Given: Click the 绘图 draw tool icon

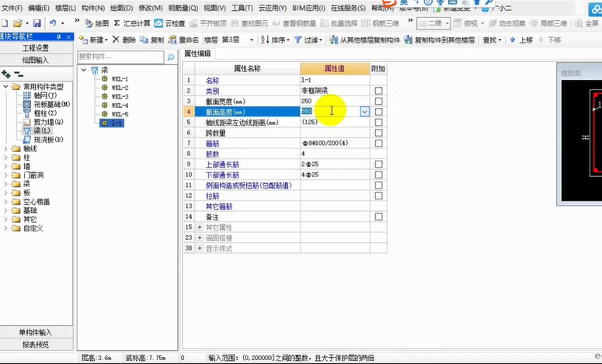Looking at the screenshot, I should 89,23.
